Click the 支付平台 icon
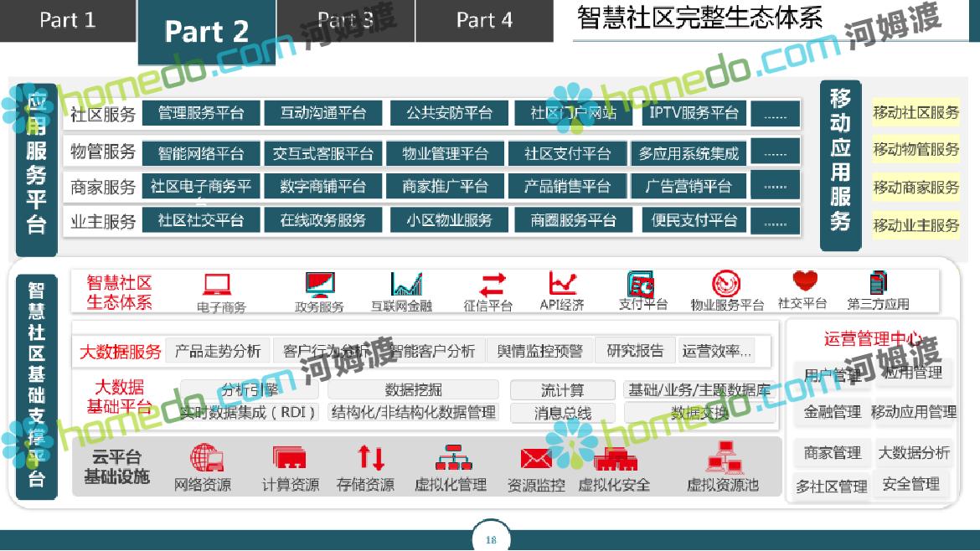Viewport: 980px width, 551px height. pyautogui.click(x=642, y=283)
